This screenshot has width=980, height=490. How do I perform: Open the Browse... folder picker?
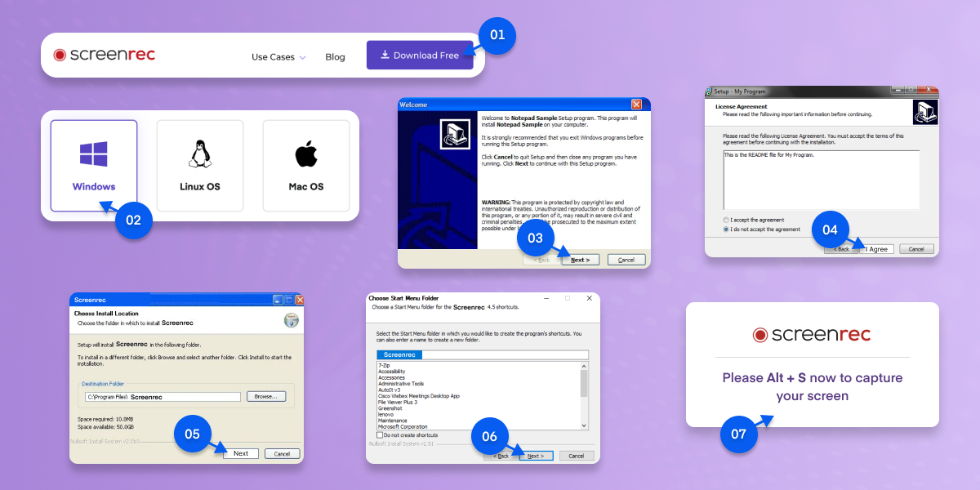(x=265, y=396)
